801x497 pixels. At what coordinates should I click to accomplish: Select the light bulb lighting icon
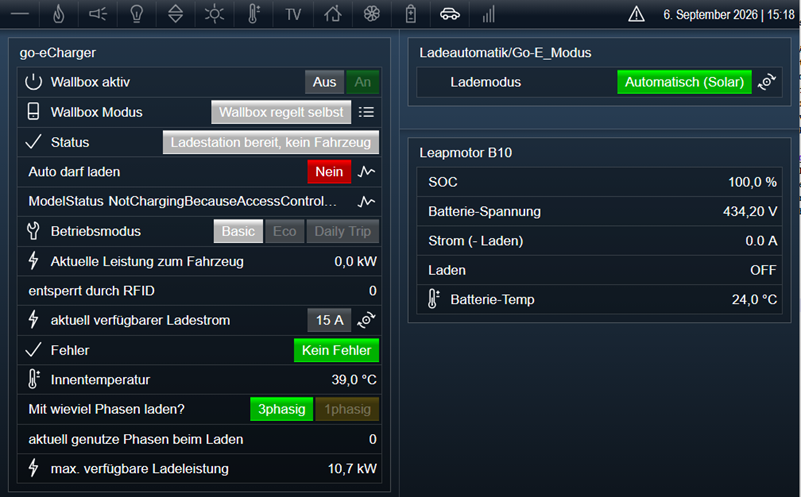(x=136, y=14)
